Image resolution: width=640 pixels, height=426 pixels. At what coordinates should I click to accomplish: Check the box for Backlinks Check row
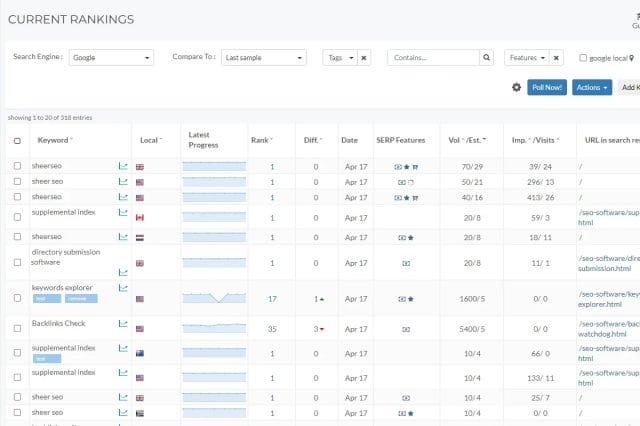pyautogui.click(x=17, y=328)
